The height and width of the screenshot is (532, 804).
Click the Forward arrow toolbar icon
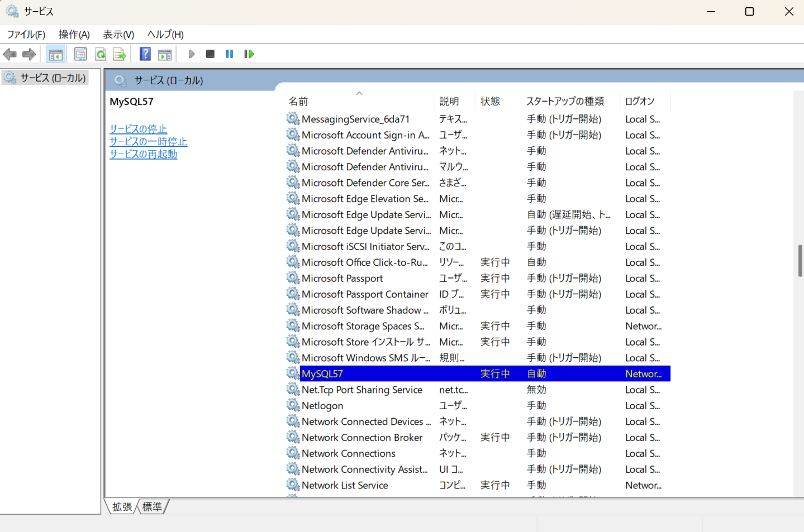tap(29, 54)
